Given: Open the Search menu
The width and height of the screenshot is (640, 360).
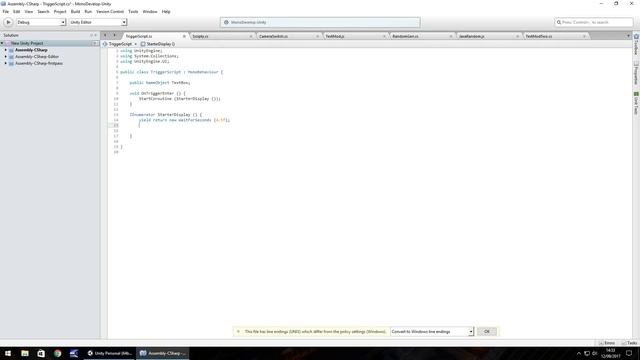Looking at the screenshot, I should 43,12.
